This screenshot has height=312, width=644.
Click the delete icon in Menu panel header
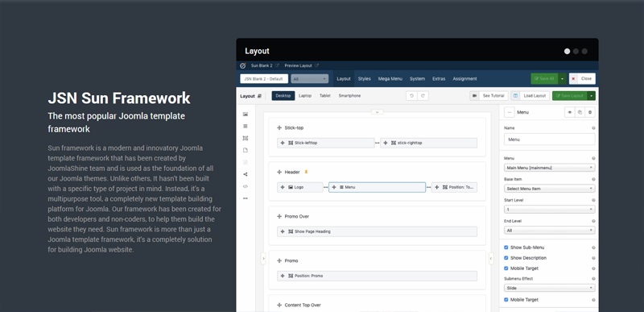(x=590, y=112)
